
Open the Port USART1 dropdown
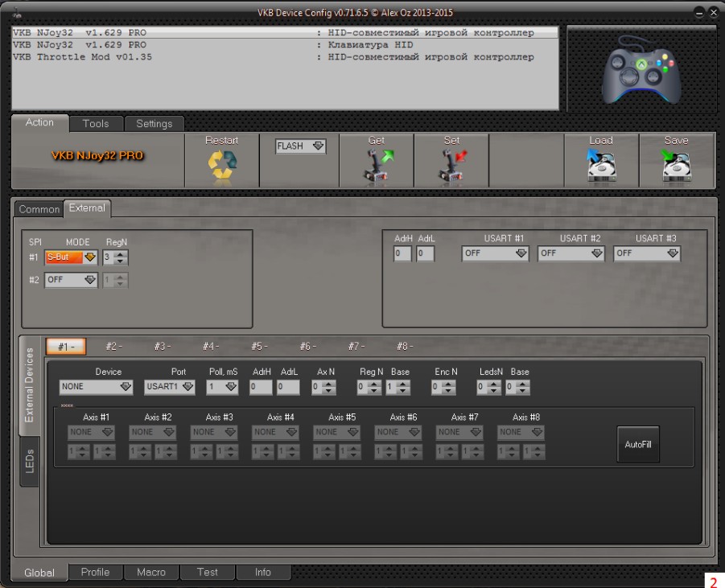169,386
